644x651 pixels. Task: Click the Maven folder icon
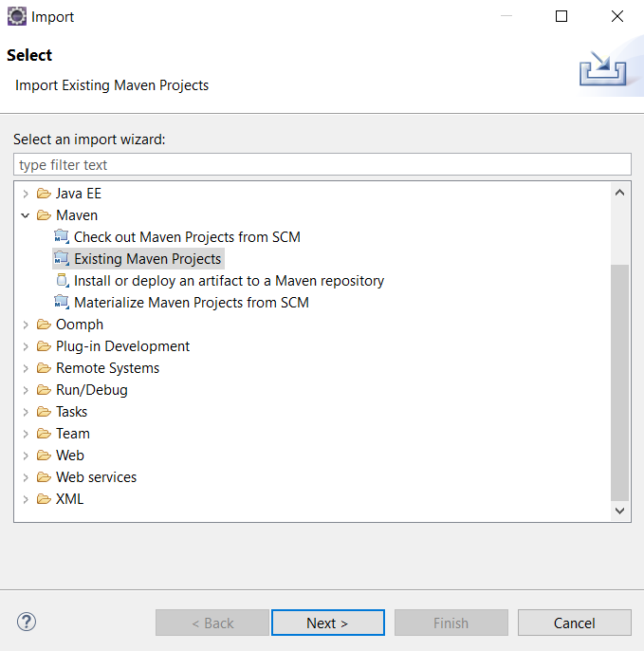click(44, 215)
